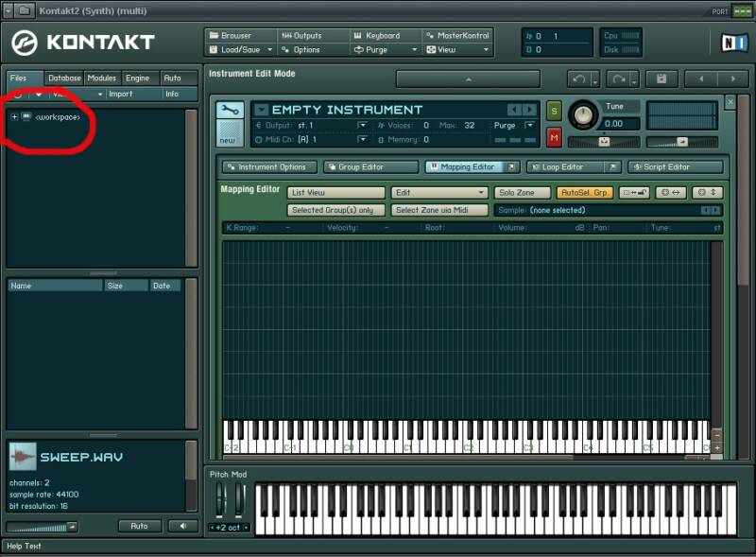
Task: Undo the last edit action
Action: point(579,78)
